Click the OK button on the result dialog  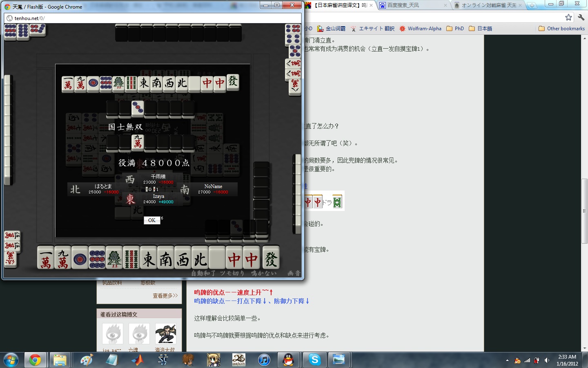(x=152, y=220)
